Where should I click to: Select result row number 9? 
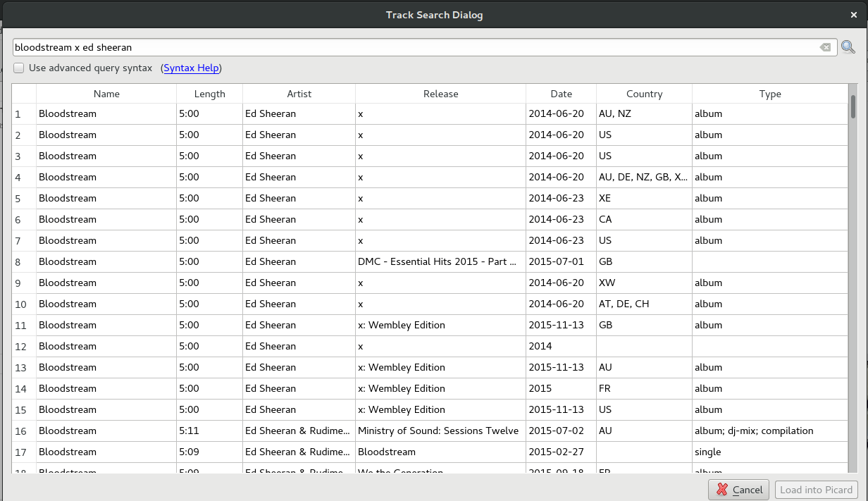click(x=430, y=283)
